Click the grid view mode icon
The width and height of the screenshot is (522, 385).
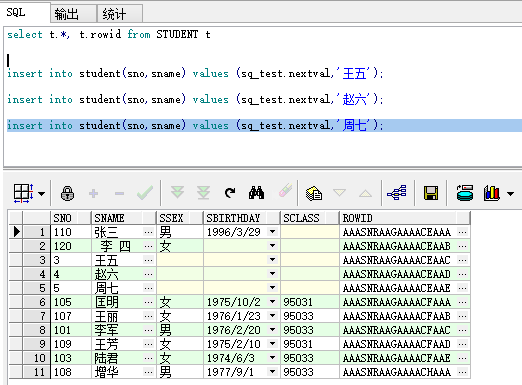(23, 193)
